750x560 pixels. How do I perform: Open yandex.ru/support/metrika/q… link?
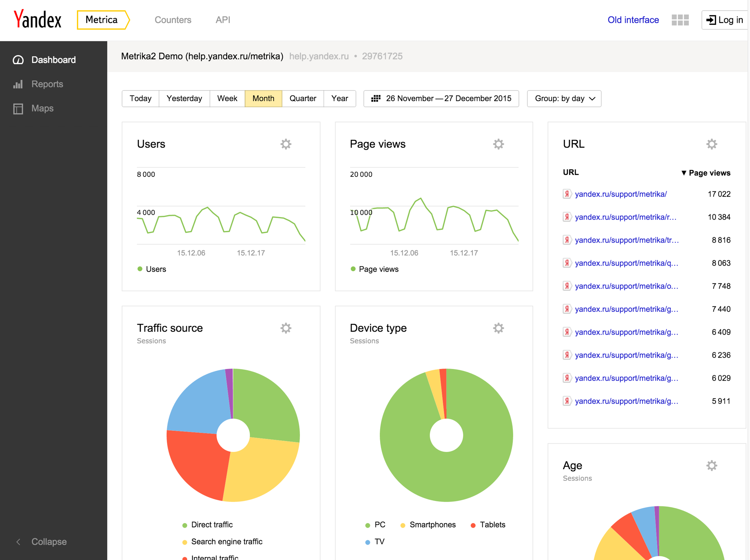(627, 263)
